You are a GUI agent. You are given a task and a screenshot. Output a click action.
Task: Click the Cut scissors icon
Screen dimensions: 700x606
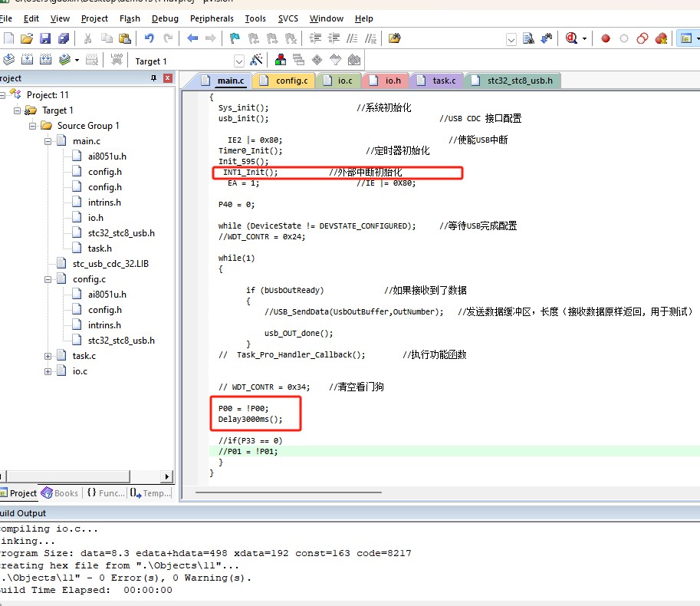tap(88, 38)
